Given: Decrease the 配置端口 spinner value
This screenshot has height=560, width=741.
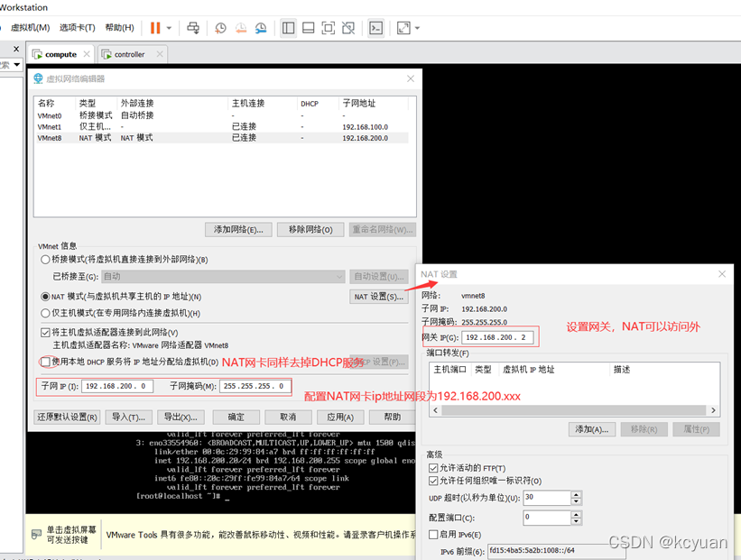Looking at the screenshot, I should tap(576, 521).
